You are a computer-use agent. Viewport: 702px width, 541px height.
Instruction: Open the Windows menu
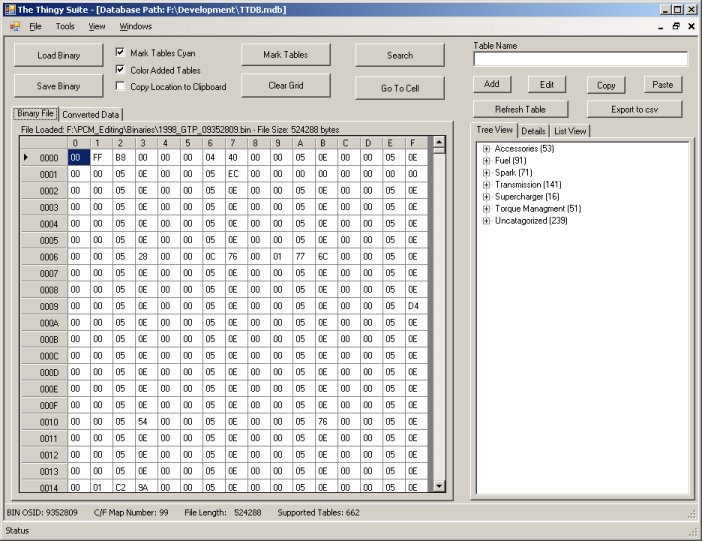(x=135, y=26)
